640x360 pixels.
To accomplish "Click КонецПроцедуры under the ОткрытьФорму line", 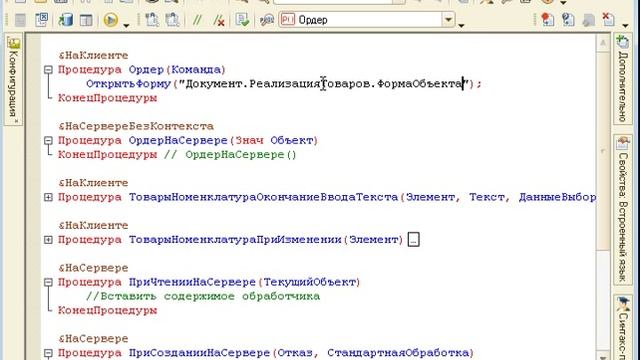I will [x=107, y=98].
